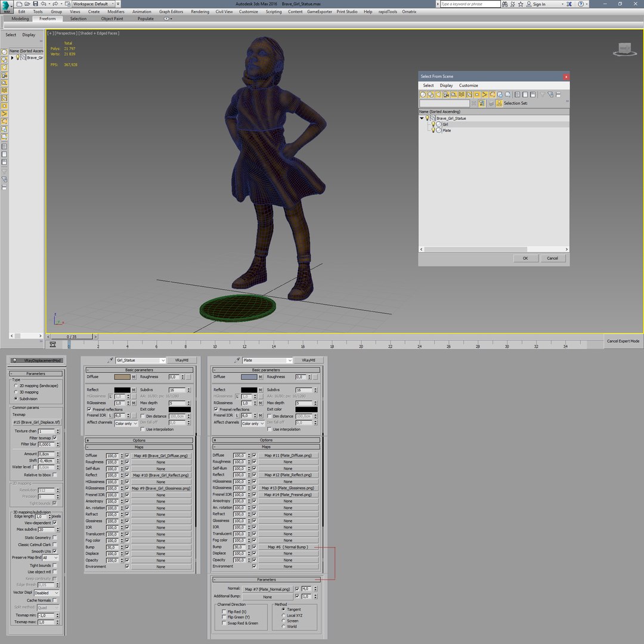The width and height of the screenshot is (644, 644).
Task: Open the Modifiers menu
Action: coord(116,11)
